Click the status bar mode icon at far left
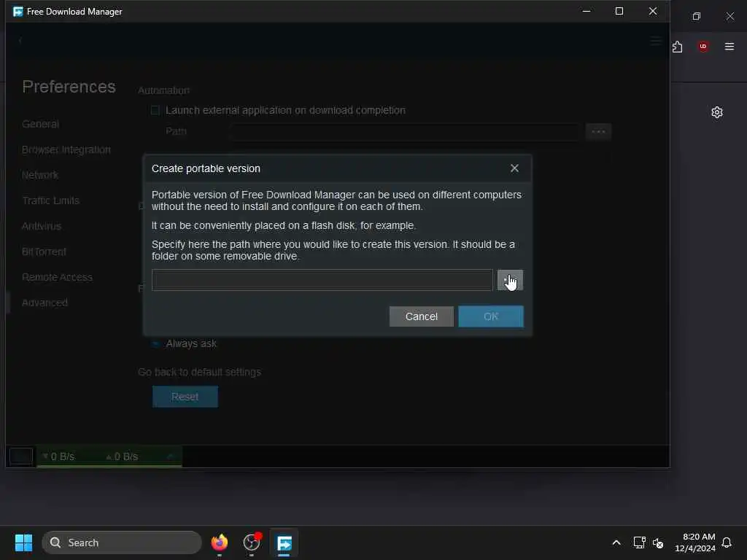Screen dimensions: 747x560 pyautogui.click(x=21, y=456)
